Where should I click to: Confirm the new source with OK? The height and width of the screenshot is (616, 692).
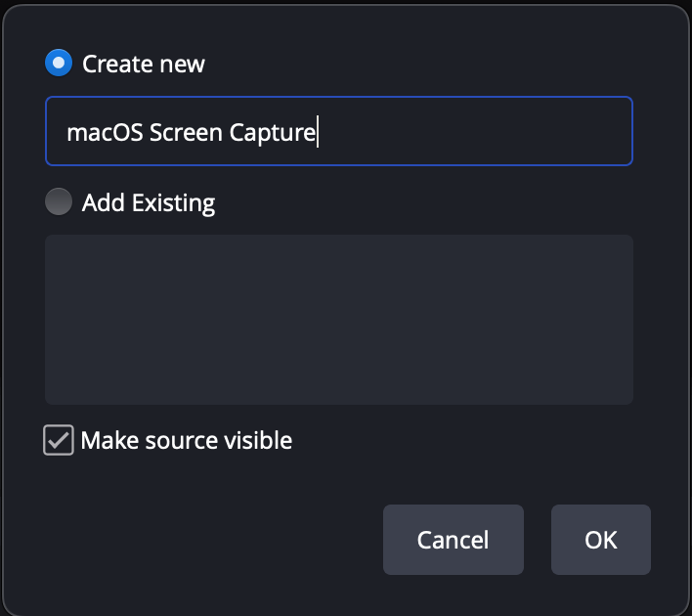point(601,540)
